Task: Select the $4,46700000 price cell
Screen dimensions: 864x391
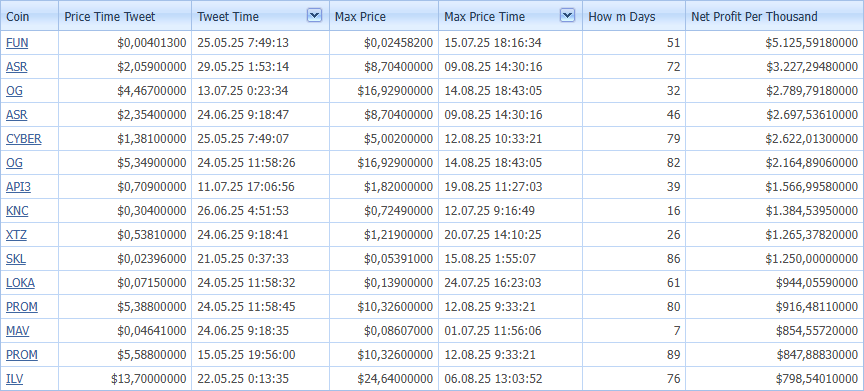Action: pos(125,91)
